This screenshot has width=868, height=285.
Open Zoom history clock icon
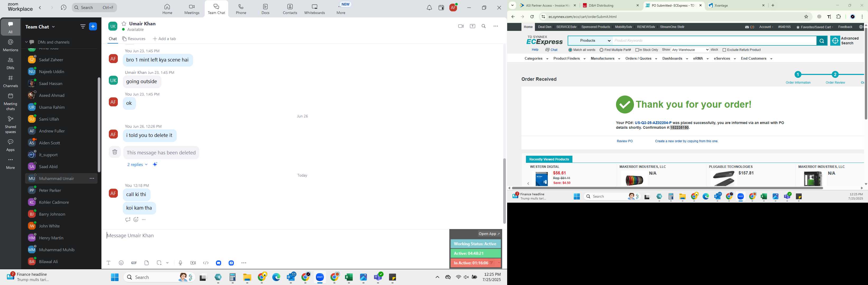[x=64, y=7]
